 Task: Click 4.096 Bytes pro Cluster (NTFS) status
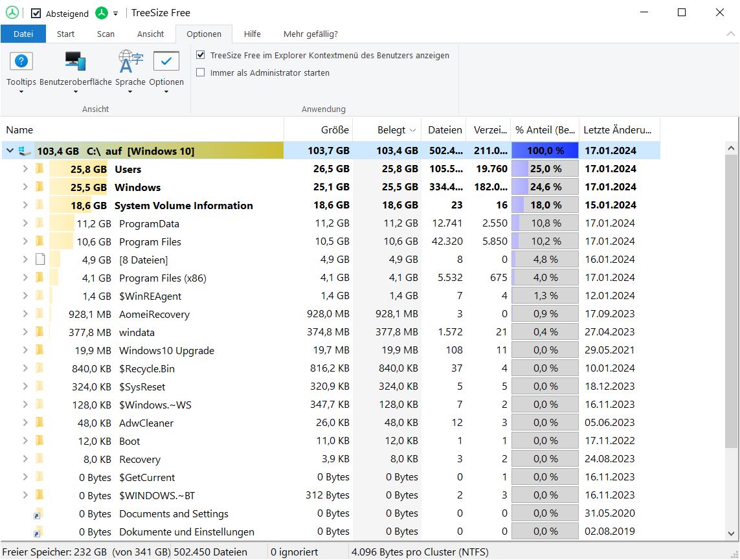[x=420, y=552]
